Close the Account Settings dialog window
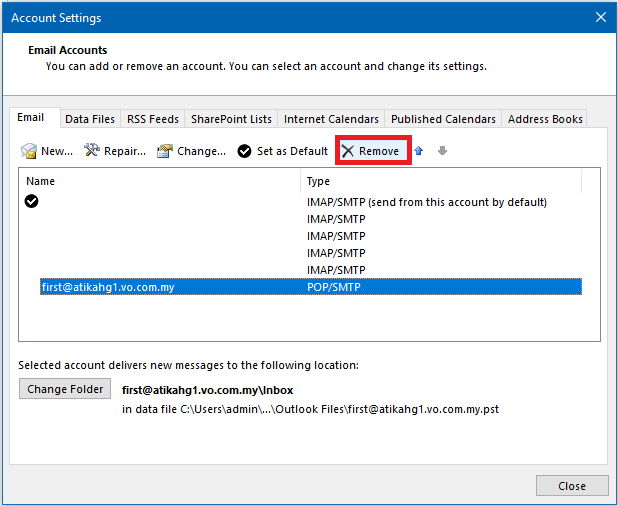618x506 pixels. point(600,18)
